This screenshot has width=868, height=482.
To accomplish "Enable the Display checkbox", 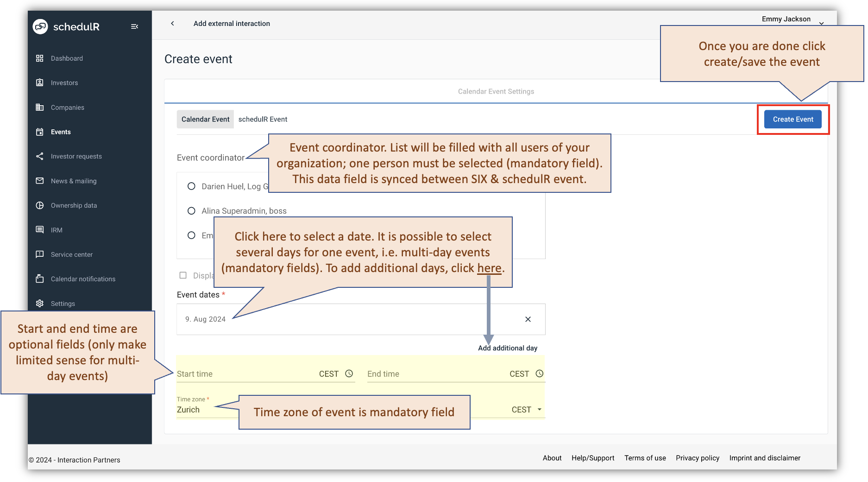I will pyautogui.click(x=183, y=275).
